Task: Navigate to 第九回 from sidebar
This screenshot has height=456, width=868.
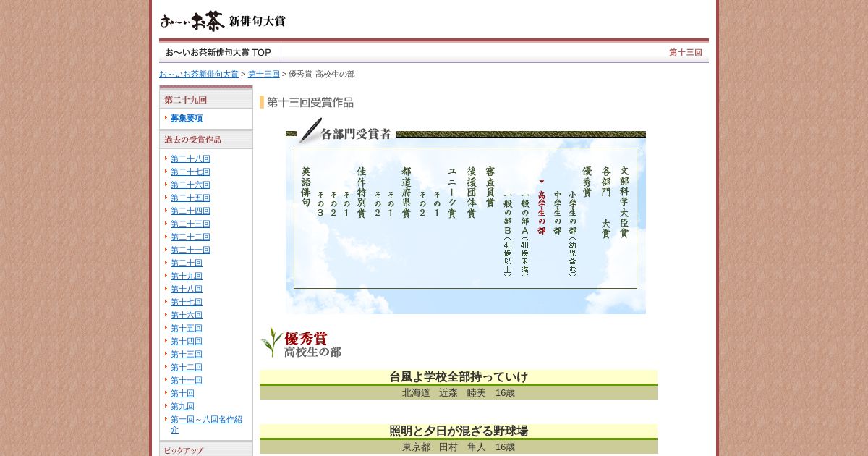Action: coord(182,406)
